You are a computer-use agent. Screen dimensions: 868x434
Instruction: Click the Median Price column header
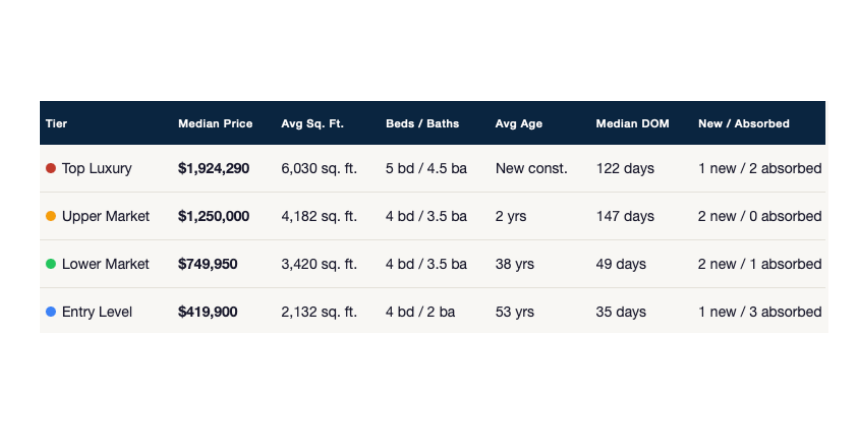tap(215, 124)
